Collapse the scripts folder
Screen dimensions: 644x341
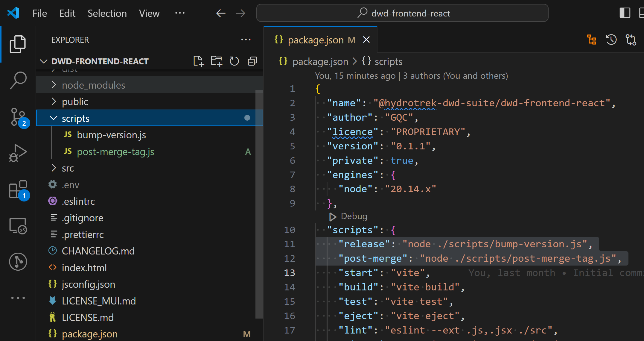[x=149, y=118]
